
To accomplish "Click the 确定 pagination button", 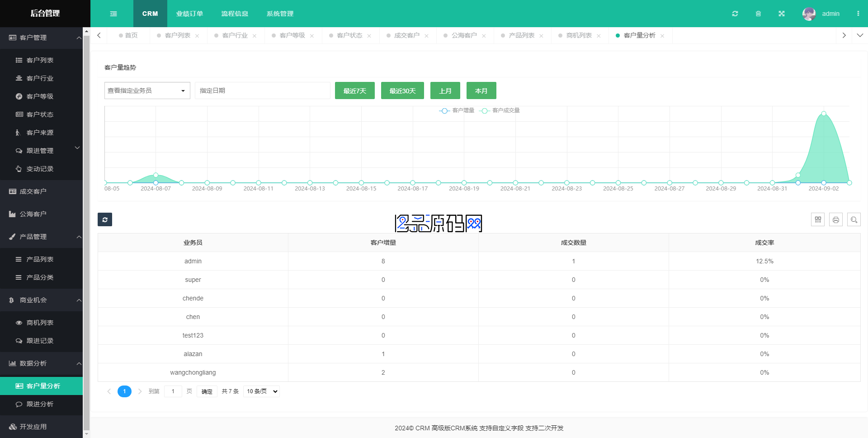I will coord(207,391).
